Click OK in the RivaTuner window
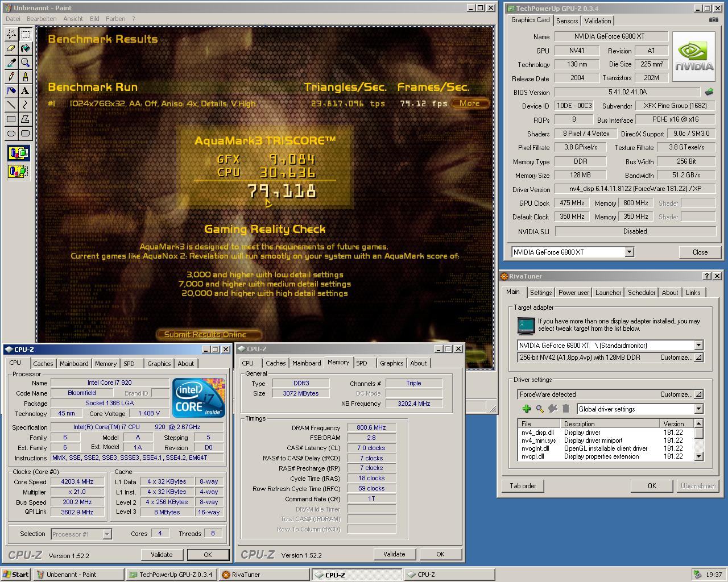Screen dimensions: 728x582 click(652, 486)
